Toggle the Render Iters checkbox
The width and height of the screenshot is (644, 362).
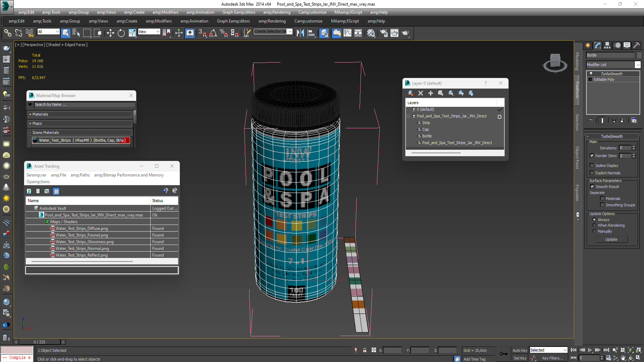point(592,156)
